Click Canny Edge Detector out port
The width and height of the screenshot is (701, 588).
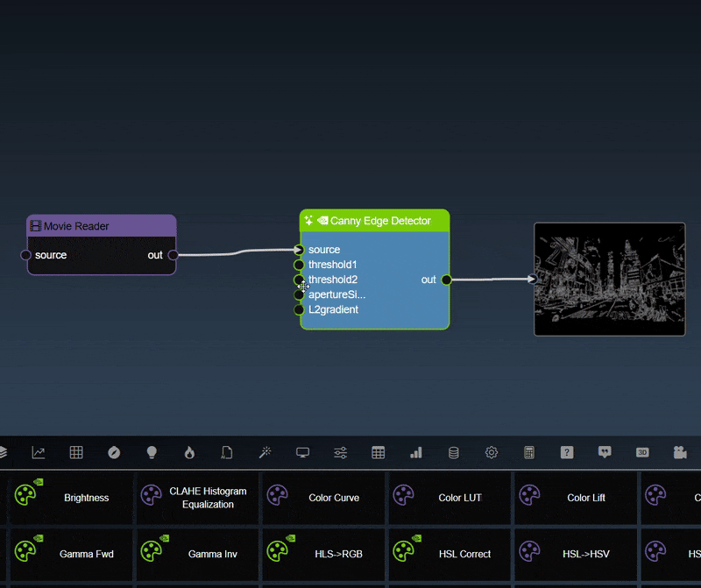click(x=446, y=280)
